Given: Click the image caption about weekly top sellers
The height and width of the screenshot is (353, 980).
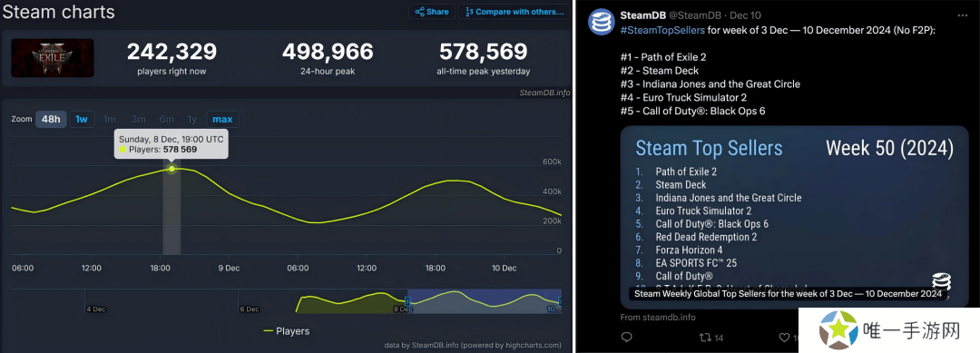Looking at the screenshot, I should (788, 294).
